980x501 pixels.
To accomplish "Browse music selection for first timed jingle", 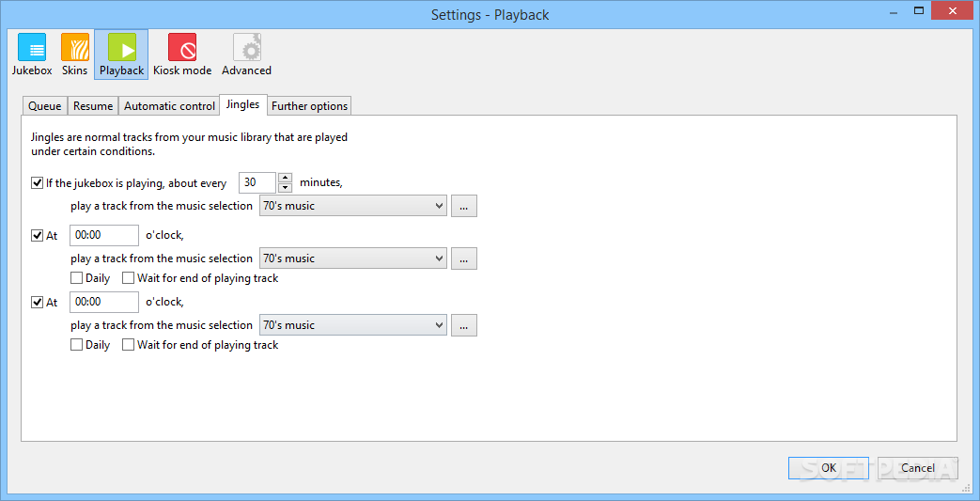I will (x=464, y=258).
